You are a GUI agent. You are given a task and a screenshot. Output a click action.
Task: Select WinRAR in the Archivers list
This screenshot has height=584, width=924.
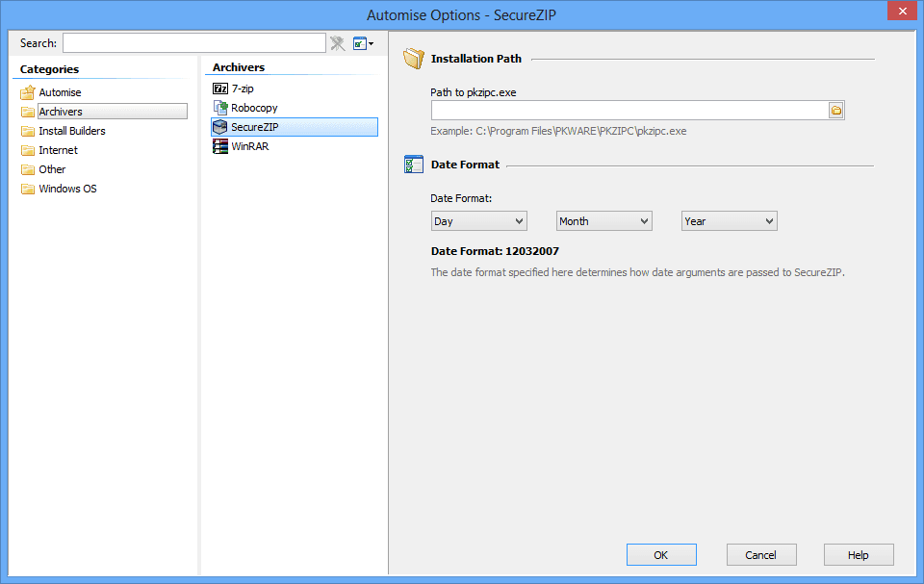coord(250,147)
